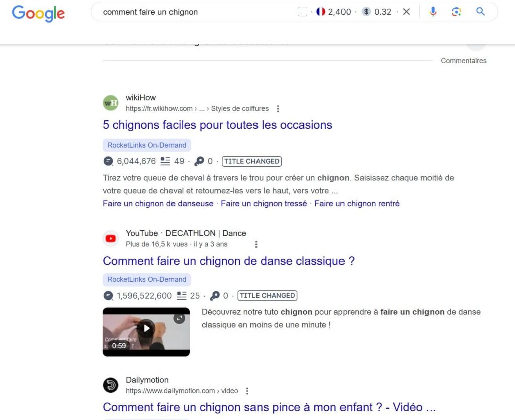Screen dimensions: 515x420
Task: Click the 'wikiHow' site name
Action: [x=141, y=97]
